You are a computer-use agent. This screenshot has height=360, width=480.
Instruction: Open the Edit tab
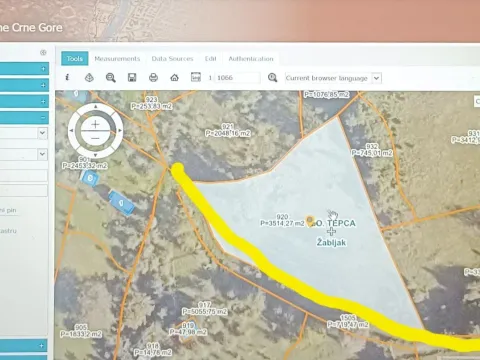pos(211,59)
